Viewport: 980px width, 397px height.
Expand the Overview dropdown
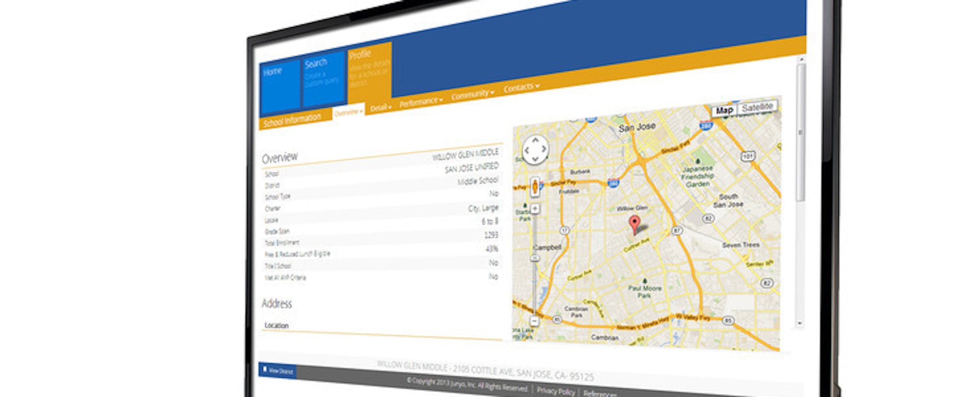(x=348, y=112)
